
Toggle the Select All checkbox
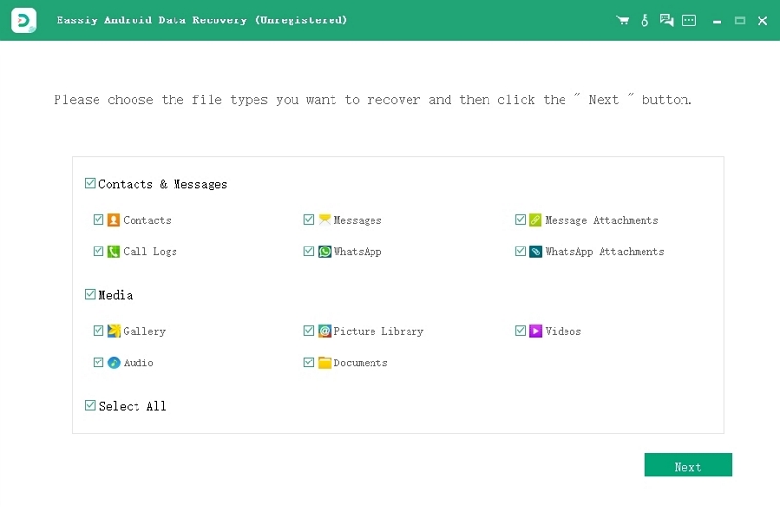coord(90,405)
